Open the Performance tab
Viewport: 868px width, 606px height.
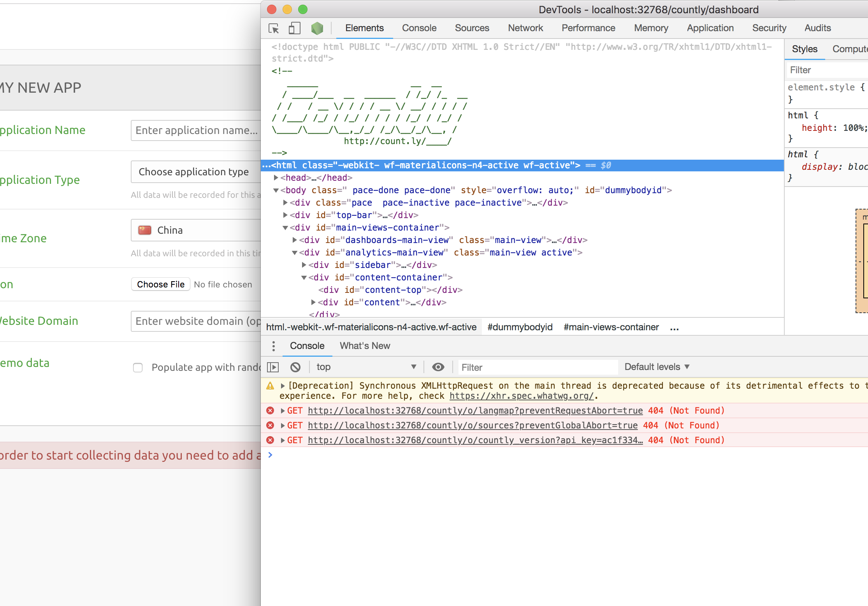coord(588,28)
